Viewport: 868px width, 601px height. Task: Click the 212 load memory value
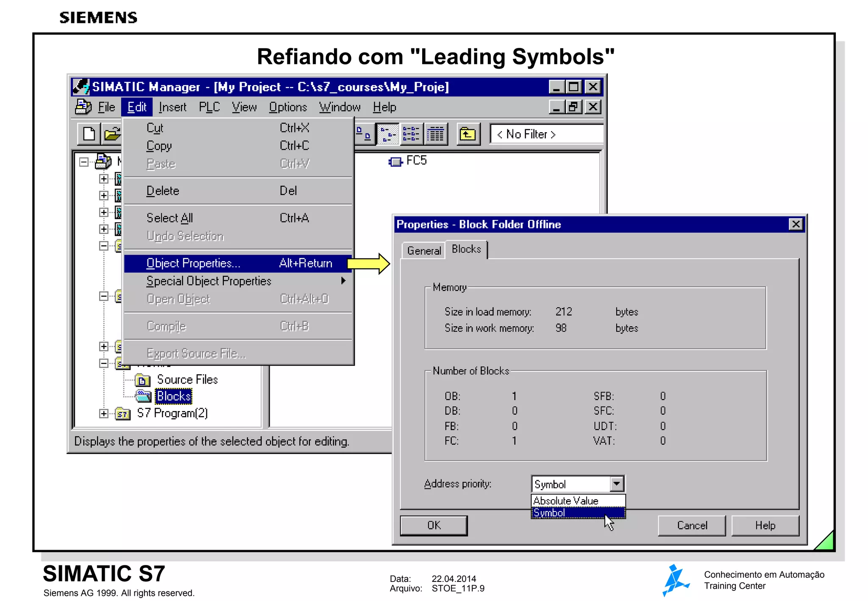[x=564, y=312]
